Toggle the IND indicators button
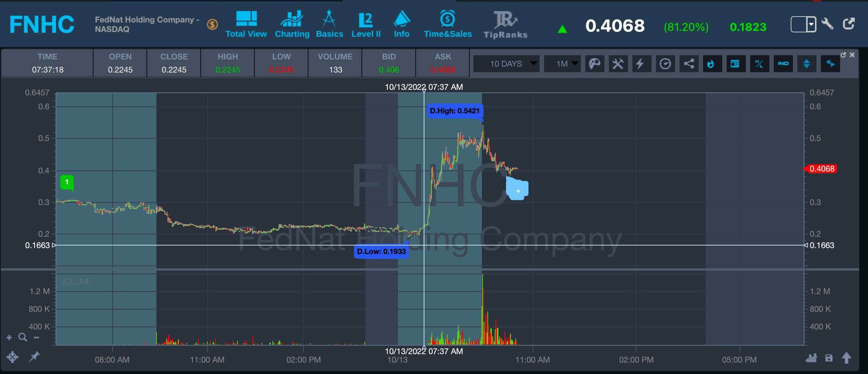The height and width of the screenshot is (374, 868). click(783, 64)
